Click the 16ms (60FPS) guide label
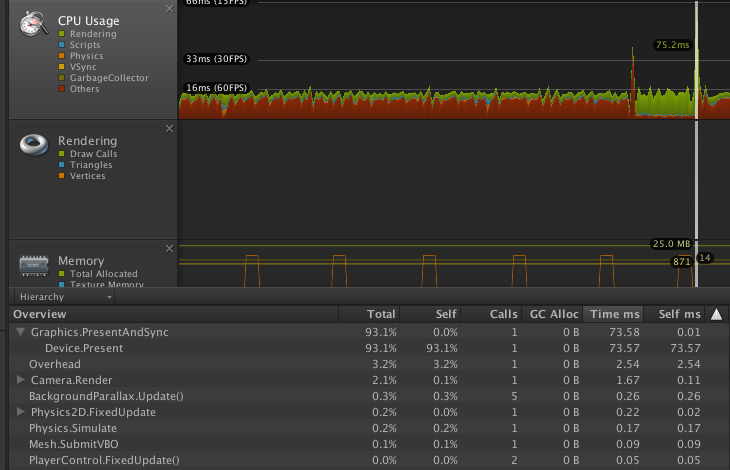The width and height of the screenshot is (730, 470). (216, 87)
